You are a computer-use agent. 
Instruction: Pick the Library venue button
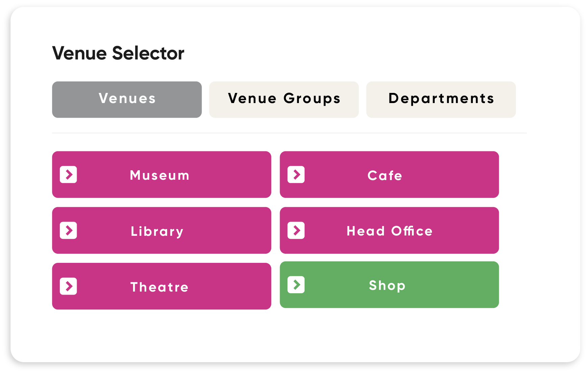(x=161, y=230)
